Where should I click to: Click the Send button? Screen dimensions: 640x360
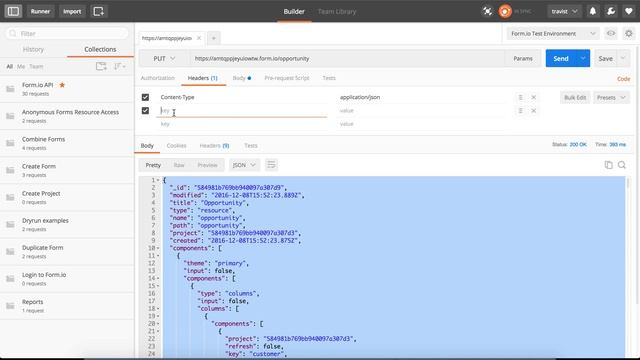pos(561,58)
